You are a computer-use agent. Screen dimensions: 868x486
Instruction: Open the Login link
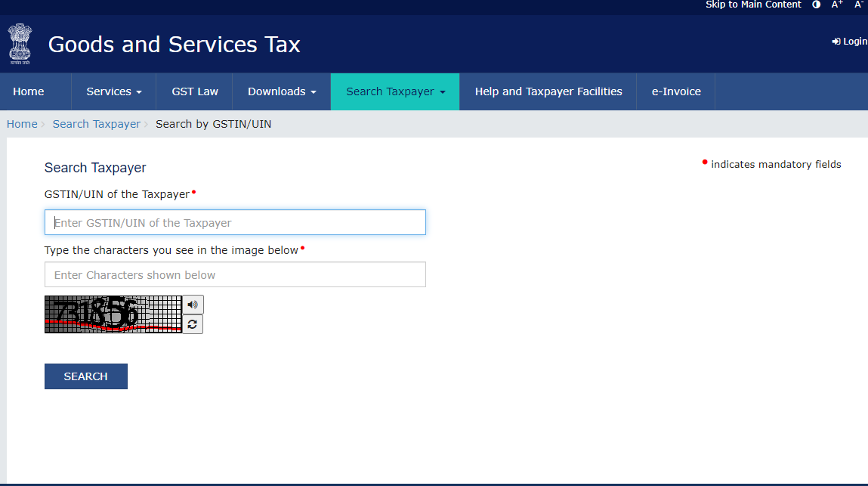click(x=850, y=42)
